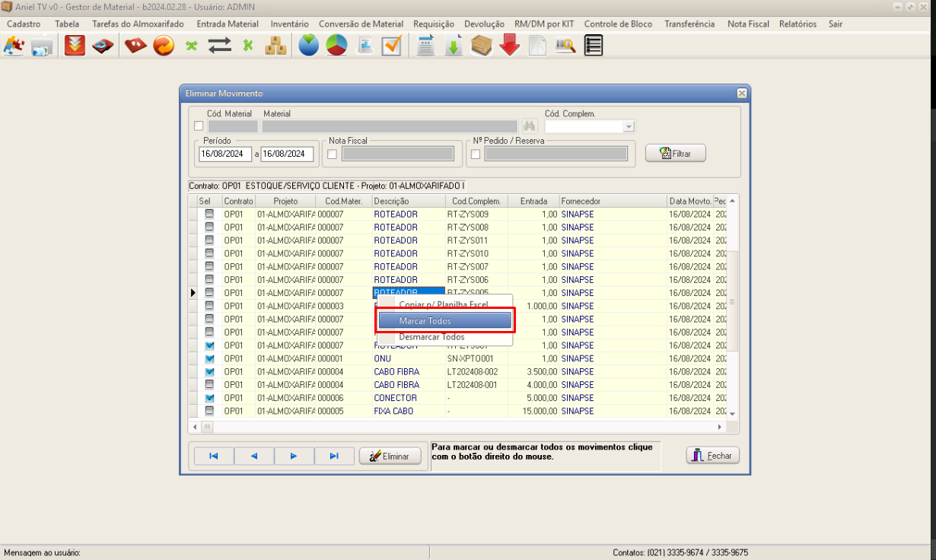The image size is (936, 560).
Task: Click the Filtrar button
Action: pos(675,154)
